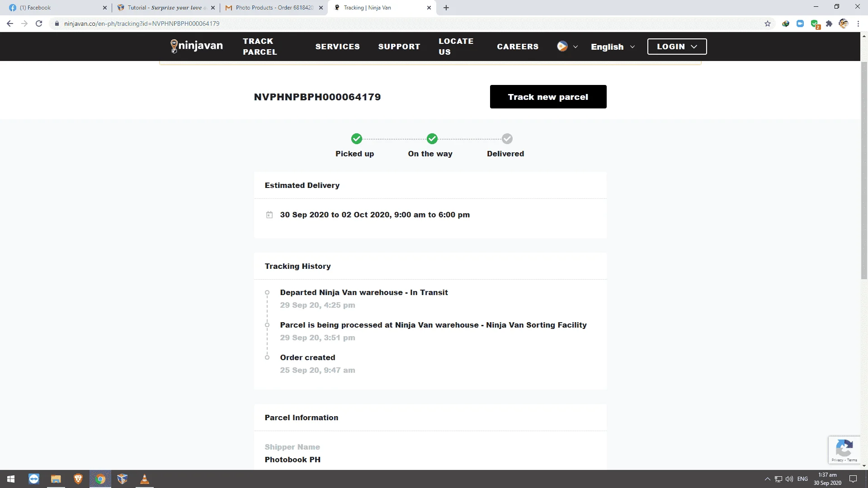Click the '29 Sep 20, 3:51 pm' timestamp

tap(317, 338)
